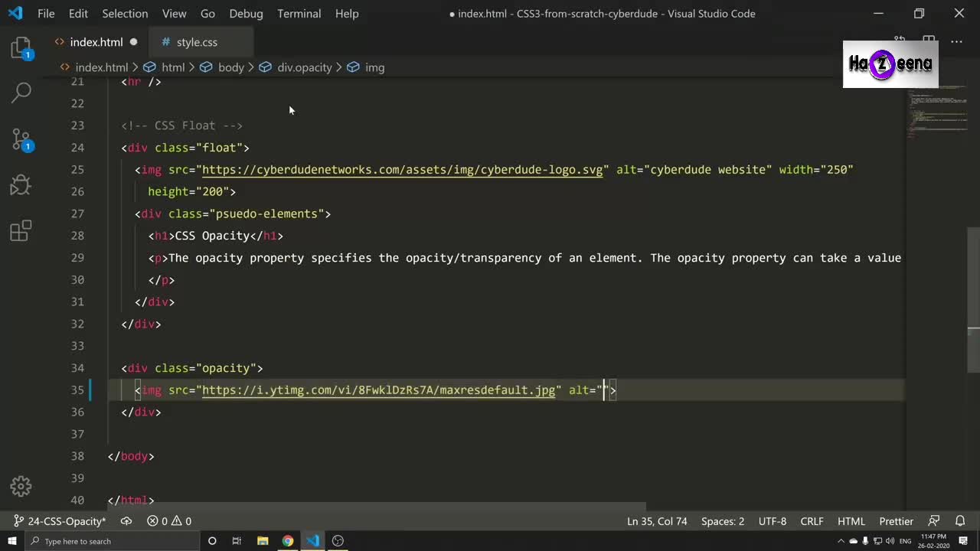The image size is (980, 551).
Task: Click class="opacity" on line 34
Action: pyautogui.click(x=205, y=368)
